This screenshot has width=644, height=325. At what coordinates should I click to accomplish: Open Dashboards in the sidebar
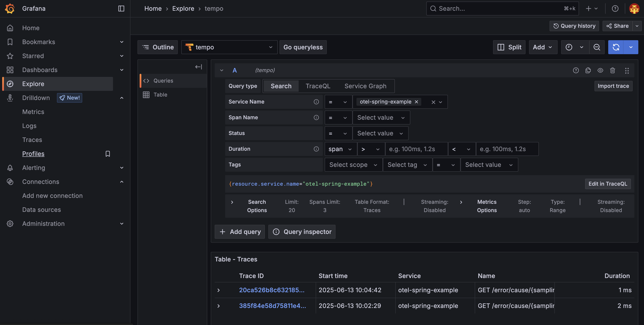click(40, 70)
